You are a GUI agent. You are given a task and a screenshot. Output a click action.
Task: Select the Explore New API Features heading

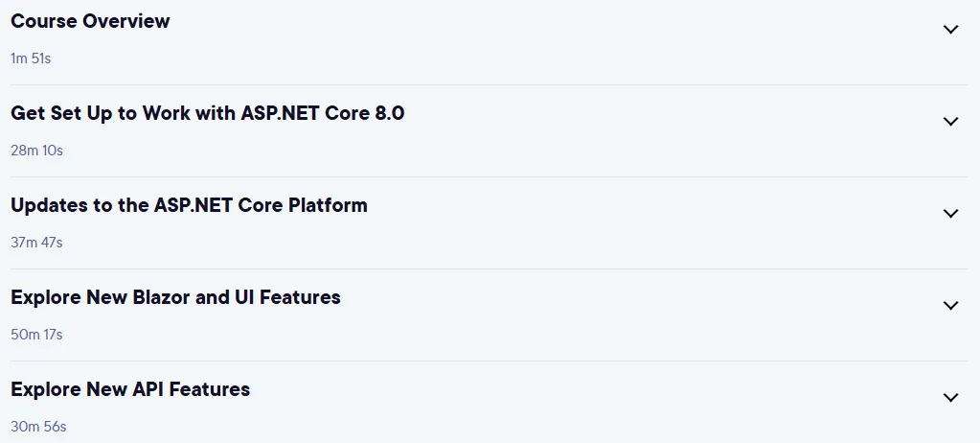tap(130, 389)
